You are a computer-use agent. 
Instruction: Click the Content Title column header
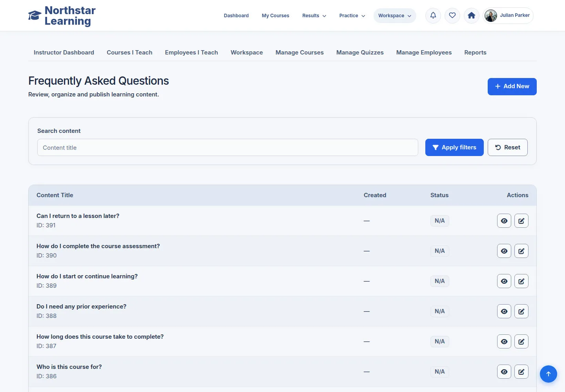pyautogui.click(x=55, y=195)
